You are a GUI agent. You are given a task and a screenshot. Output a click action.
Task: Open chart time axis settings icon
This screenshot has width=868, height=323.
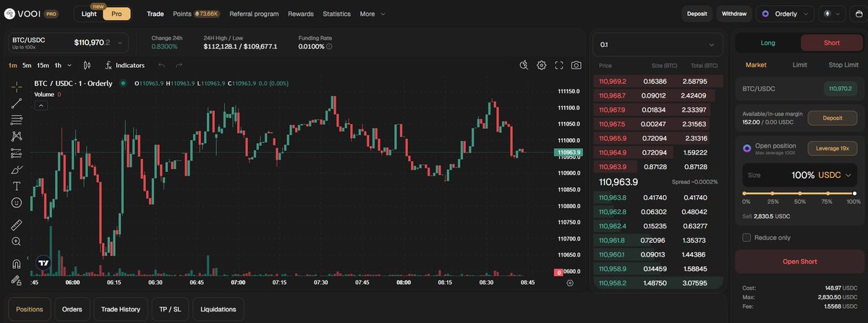570,283
